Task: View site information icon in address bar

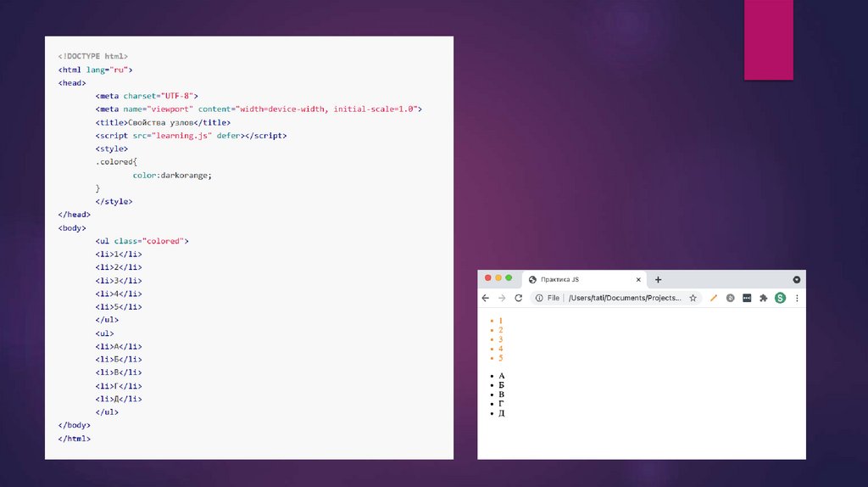Action: pos(539,298)
